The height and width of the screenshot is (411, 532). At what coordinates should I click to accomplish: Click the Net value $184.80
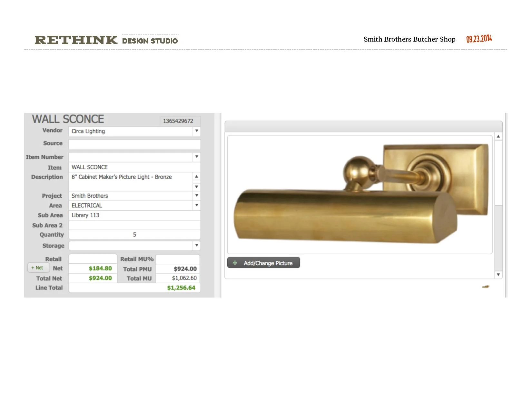(100, 268)
